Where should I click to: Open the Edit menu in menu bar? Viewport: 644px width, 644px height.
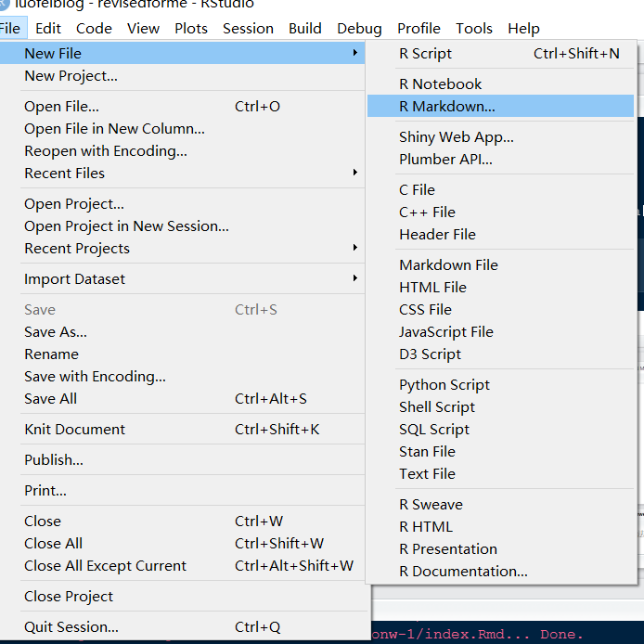point(48,29)
